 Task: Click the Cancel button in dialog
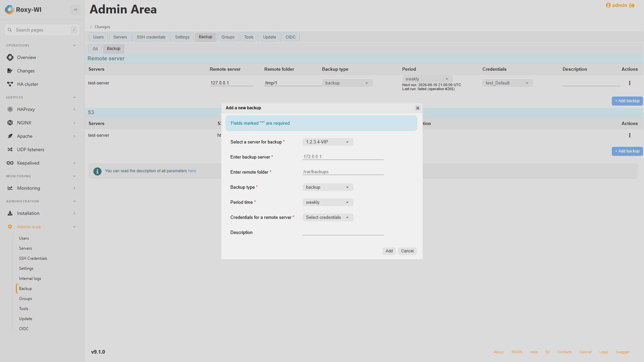click(x=407, y=251)
